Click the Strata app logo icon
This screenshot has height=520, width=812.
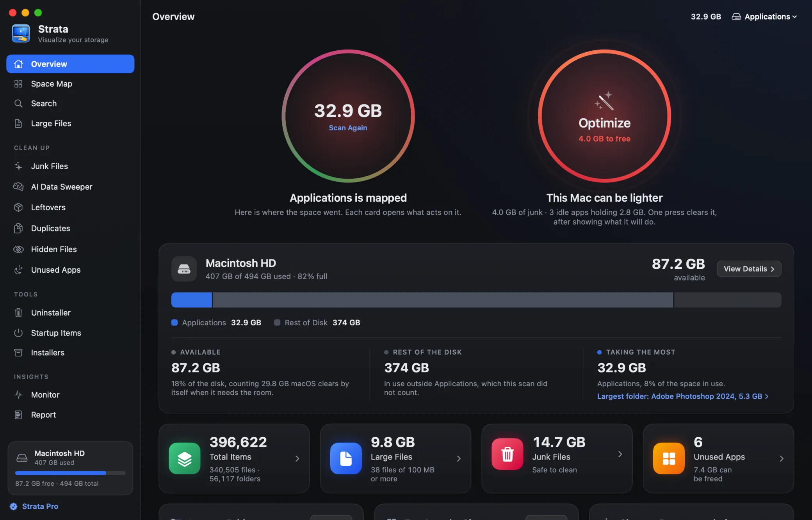click(21, 34)
